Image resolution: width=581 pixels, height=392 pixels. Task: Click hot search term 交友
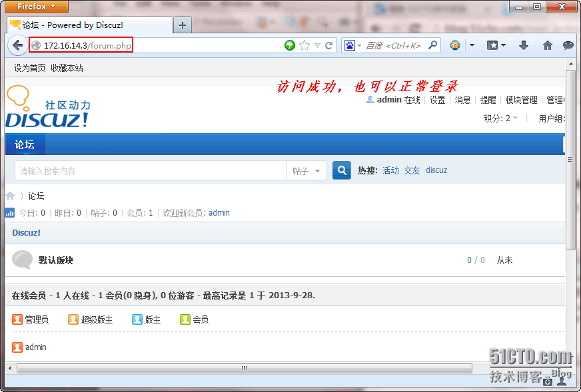click(412, 170)
